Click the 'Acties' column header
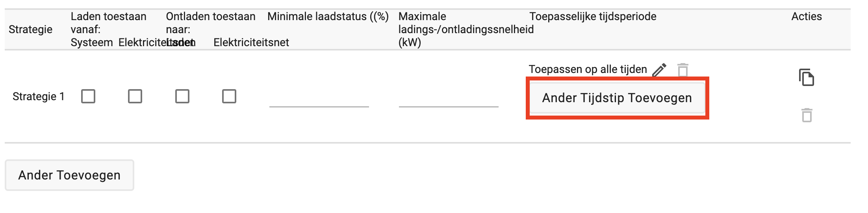The height and width of the screenshot is (213, 868). pos(807,17)
